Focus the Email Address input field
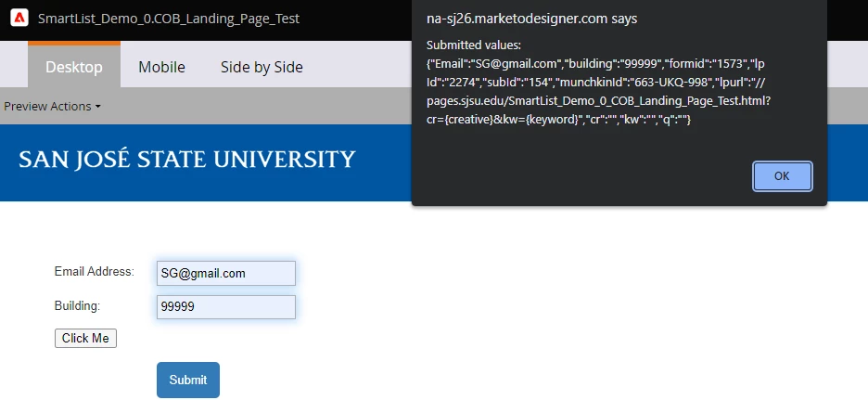Image resolution: width=868 pixels, height=400 pixels. (x=226, y=273)
